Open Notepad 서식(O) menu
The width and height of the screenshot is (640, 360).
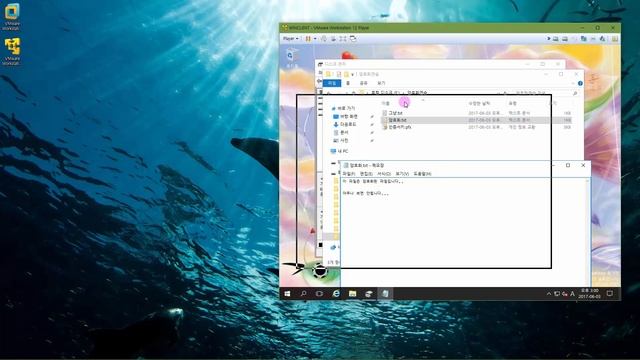[384, 173]
